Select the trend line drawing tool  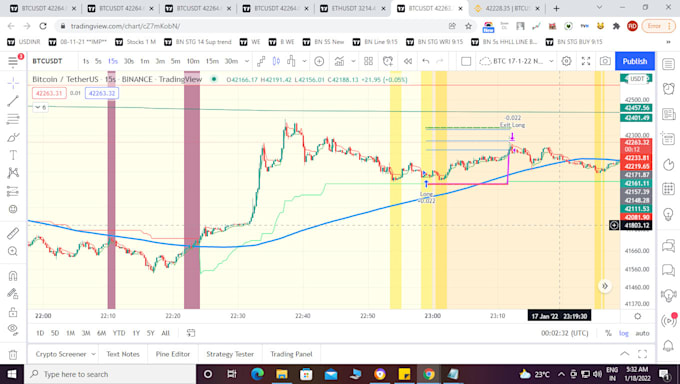(13, 101)
